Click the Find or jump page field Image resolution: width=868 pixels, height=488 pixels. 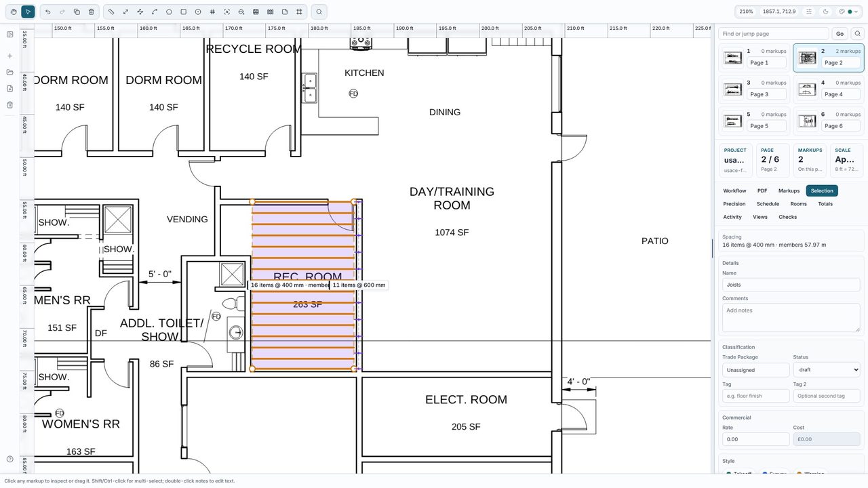coord(774,34)
